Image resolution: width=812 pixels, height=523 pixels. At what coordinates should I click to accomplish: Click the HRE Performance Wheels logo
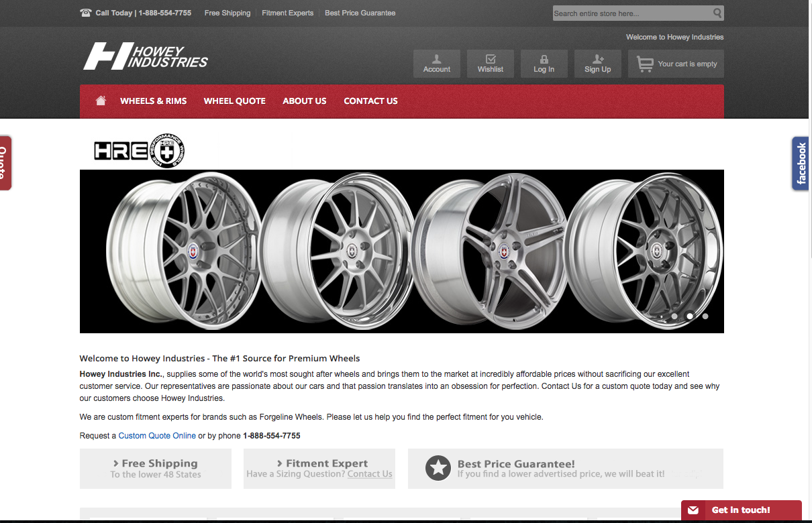click(139, 150)
